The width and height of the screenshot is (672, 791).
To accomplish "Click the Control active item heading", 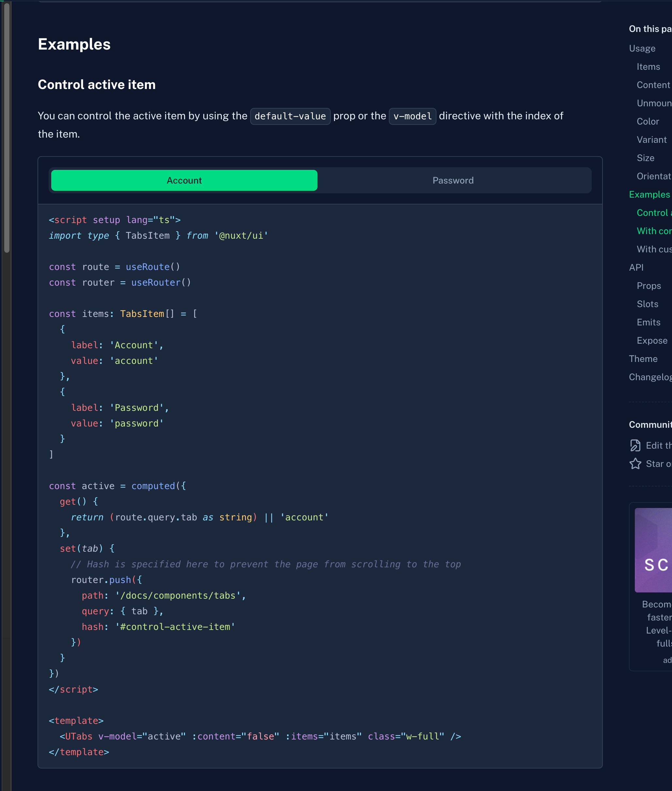I will point(96,84).
